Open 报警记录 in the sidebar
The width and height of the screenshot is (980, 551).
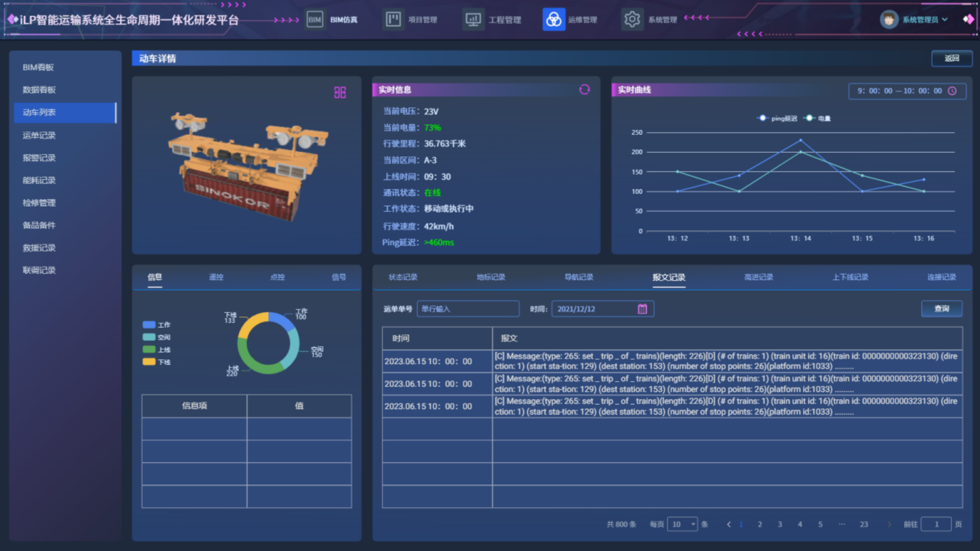click(x=39, y=158)
